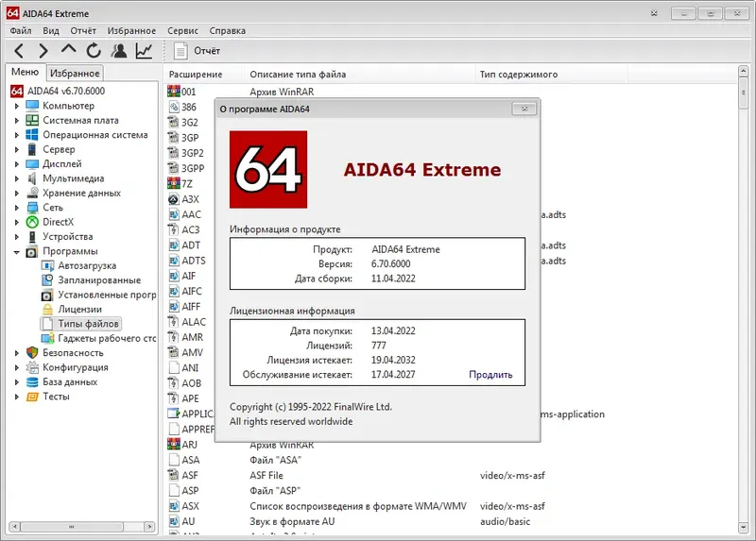
Task: Click the Продлить renewal link
Action: [490, 375]
